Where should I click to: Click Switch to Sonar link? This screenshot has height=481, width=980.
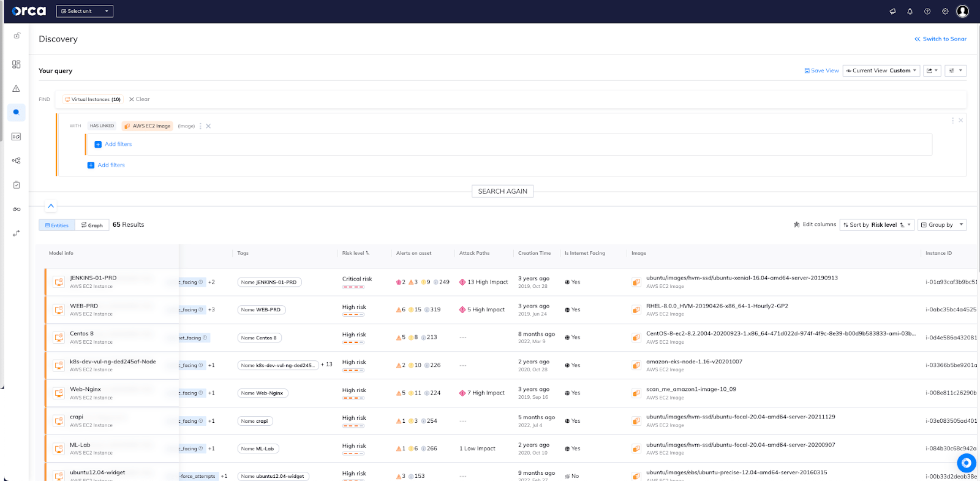point(941,39)
